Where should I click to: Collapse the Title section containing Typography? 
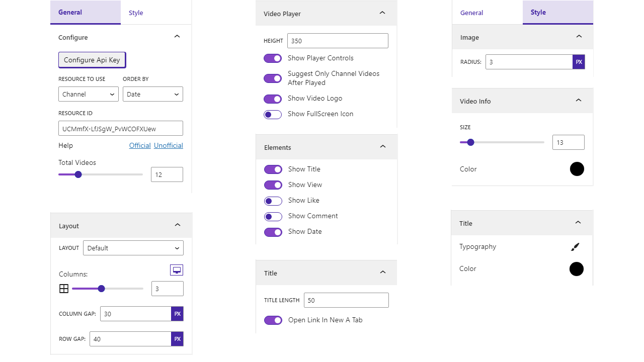point(578,223)
